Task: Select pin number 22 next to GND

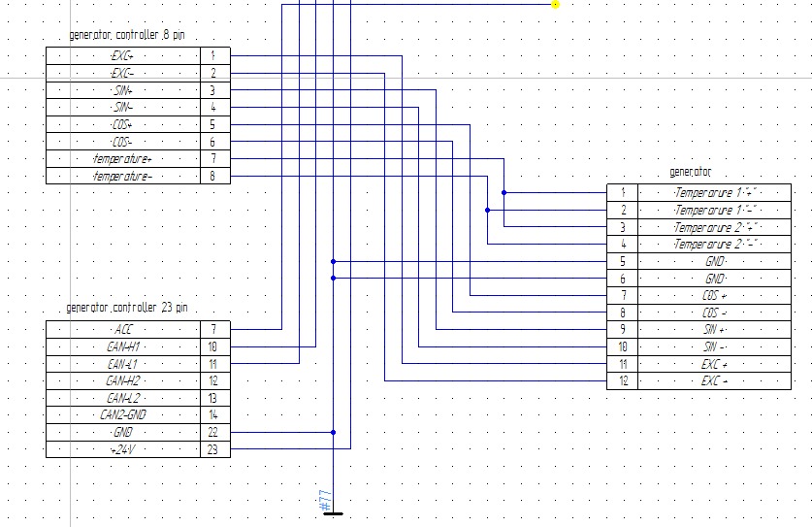Action: click(x=213, y=432)
